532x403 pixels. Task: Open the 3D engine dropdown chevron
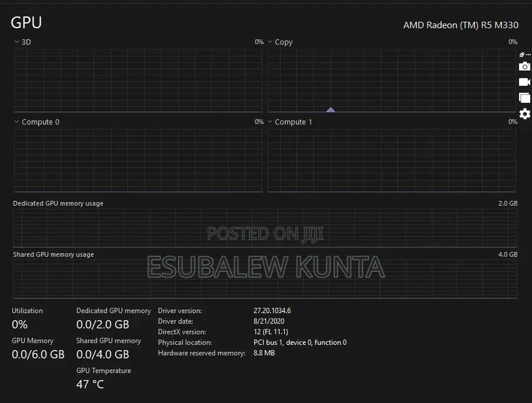pyautogui.click(x=16, y=42)
